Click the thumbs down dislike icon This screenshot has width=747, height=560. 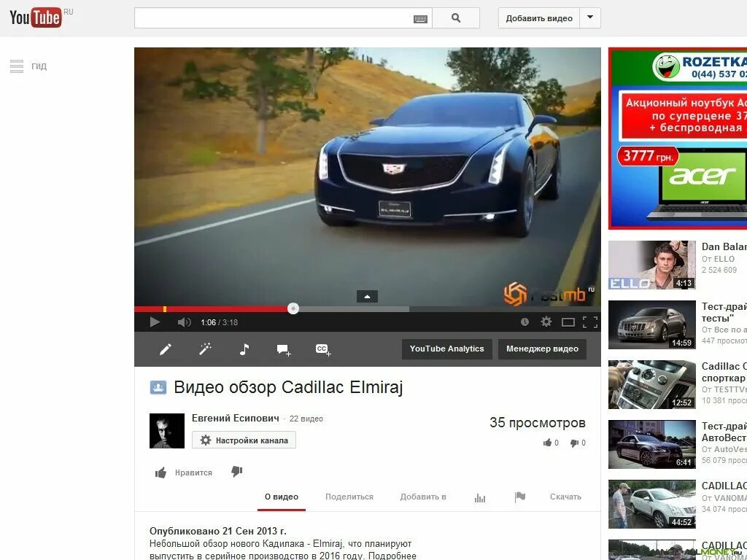point(237,472)
